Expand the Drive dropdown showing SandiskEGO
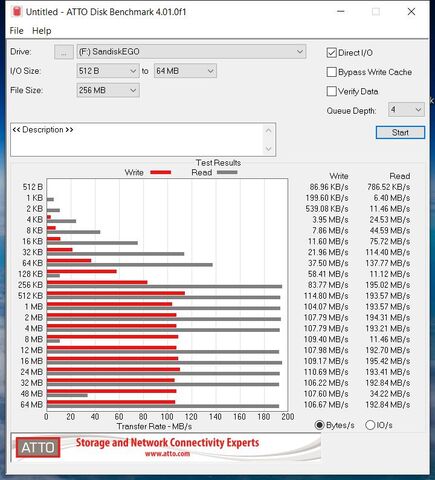The width and height of the screenshot is (435, 480). (x=191, y=52)
